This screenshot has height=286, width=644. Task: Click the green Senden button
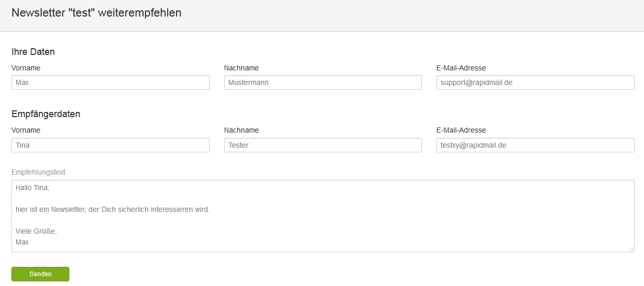tap(40, 274)
